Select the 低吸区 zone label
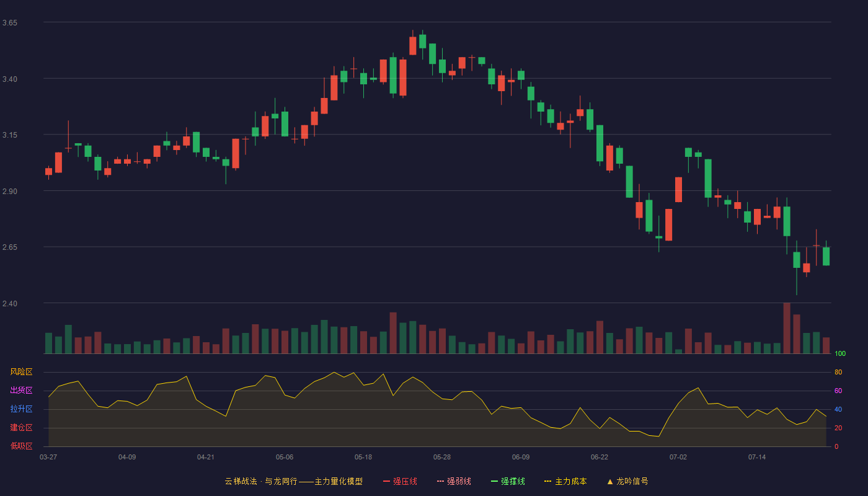 coord(21,446)
